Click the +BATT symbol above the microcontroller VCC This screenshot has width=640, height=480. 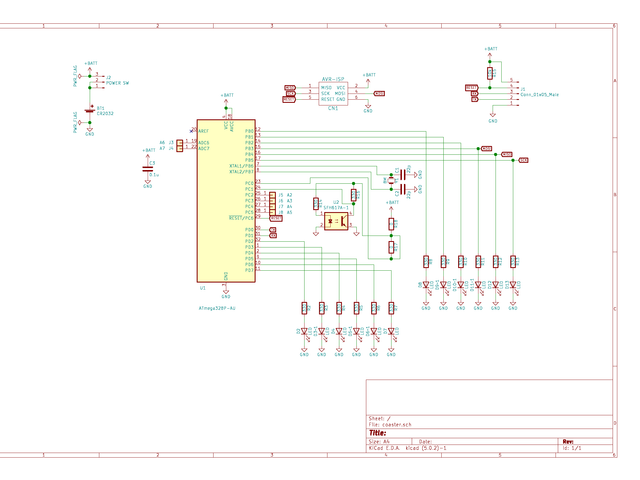tap(226, 97)
